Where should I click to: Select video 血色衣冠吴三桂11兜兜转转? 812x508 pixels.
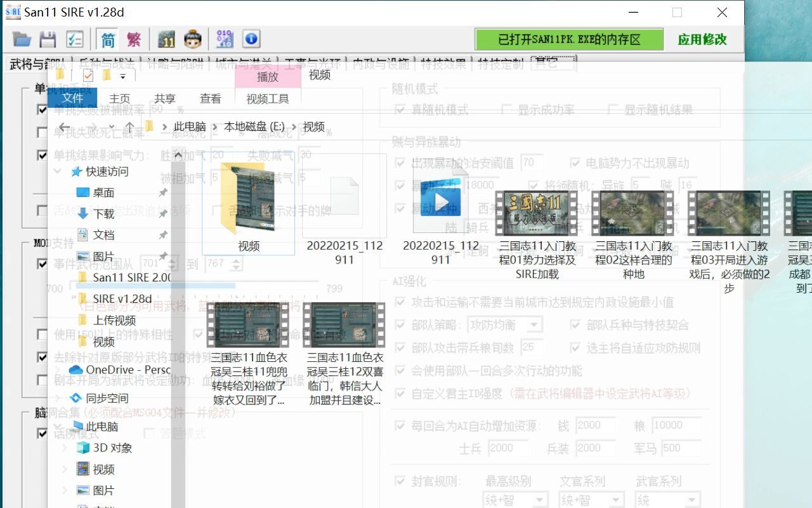pyautogui.click(x=249, y=354)
